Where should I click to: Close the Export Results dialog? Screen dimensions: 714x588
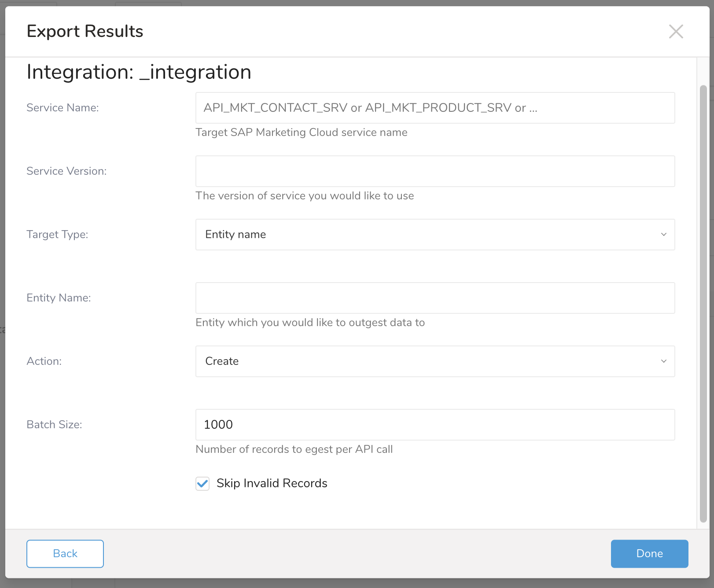(676, 32)
